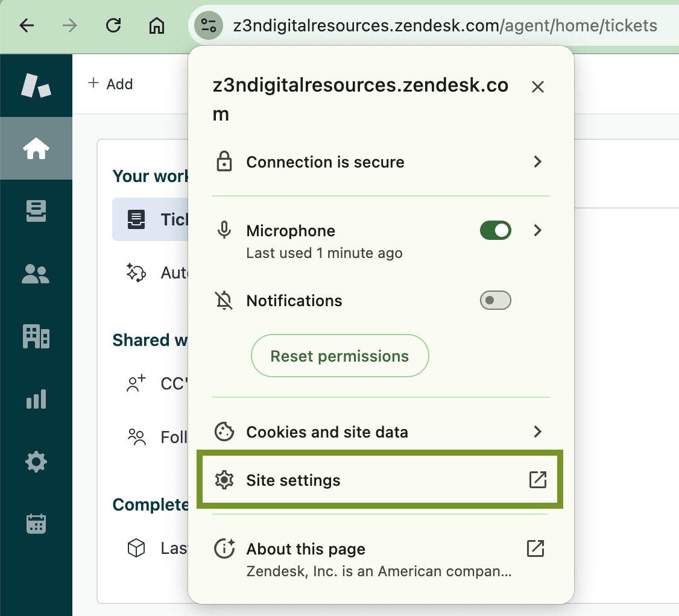Viewport: 679px width, 616px height.
Task: Open Customers icon in sidebar
Action: pos(36,274)
